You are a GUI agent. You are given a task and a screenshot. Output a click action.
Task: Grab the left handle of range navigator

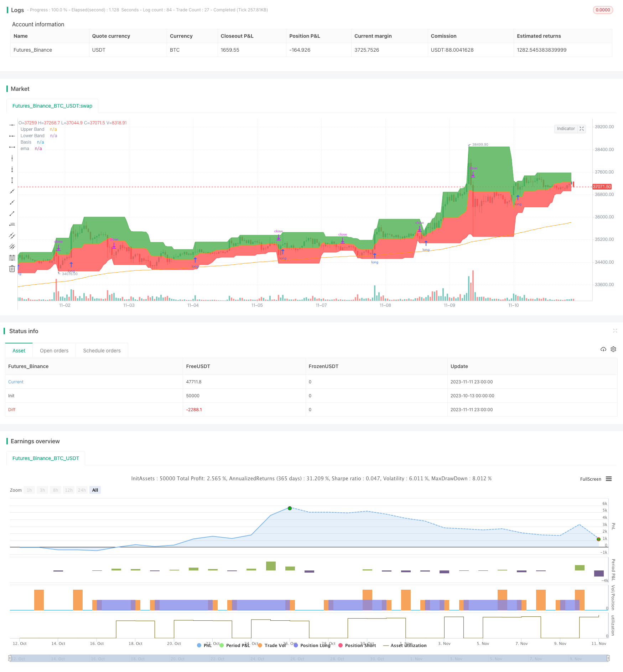click(10, 658)
